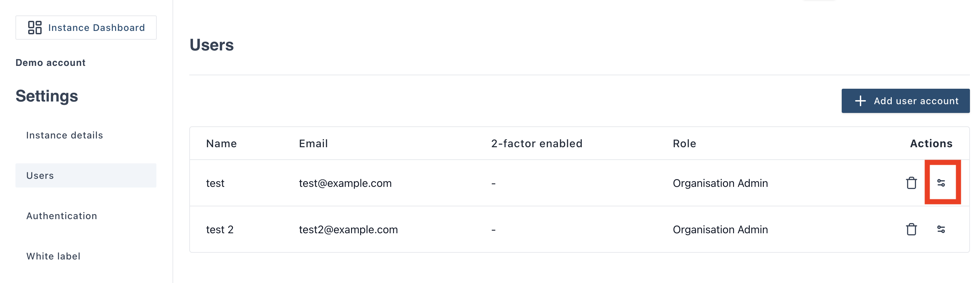
Task: Click the test 2 name cell
Action: coord(219,230)
